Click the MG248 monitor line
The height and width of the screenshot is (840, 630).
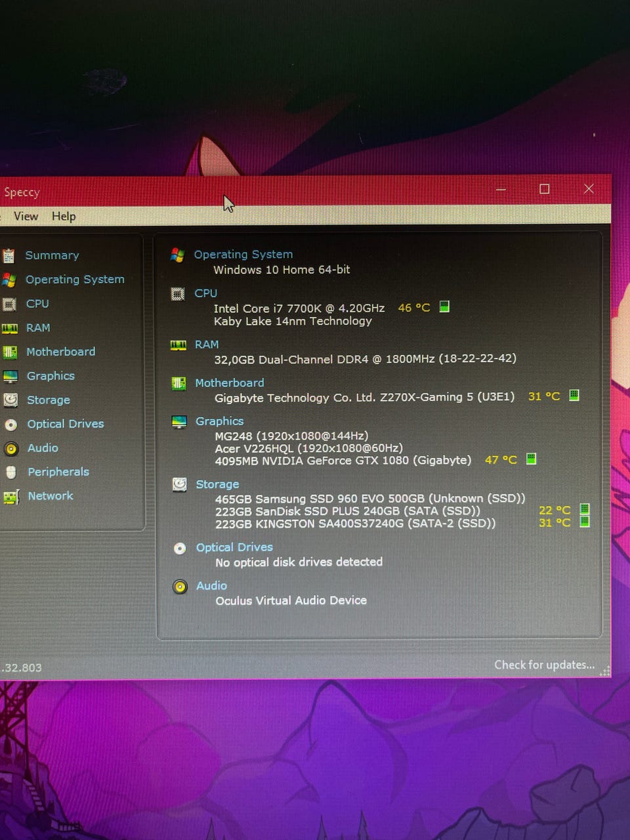click(291, 436)
